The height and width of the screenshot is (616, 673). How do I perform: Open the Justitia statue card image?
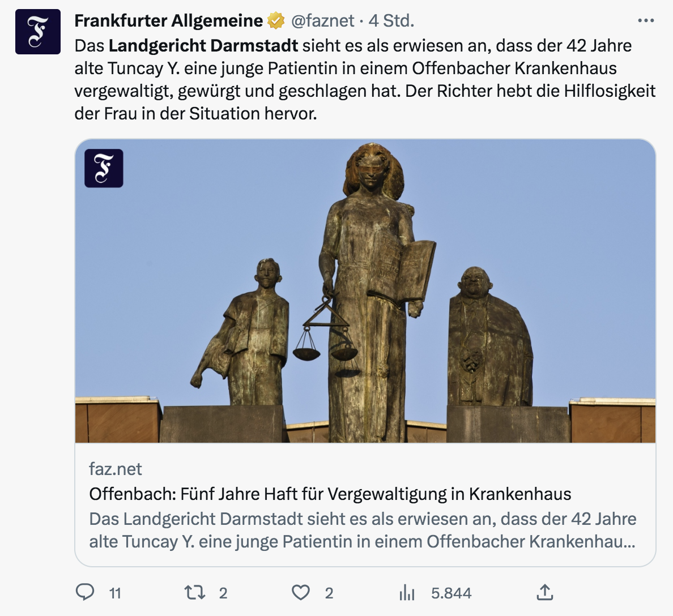coord(365,291)
